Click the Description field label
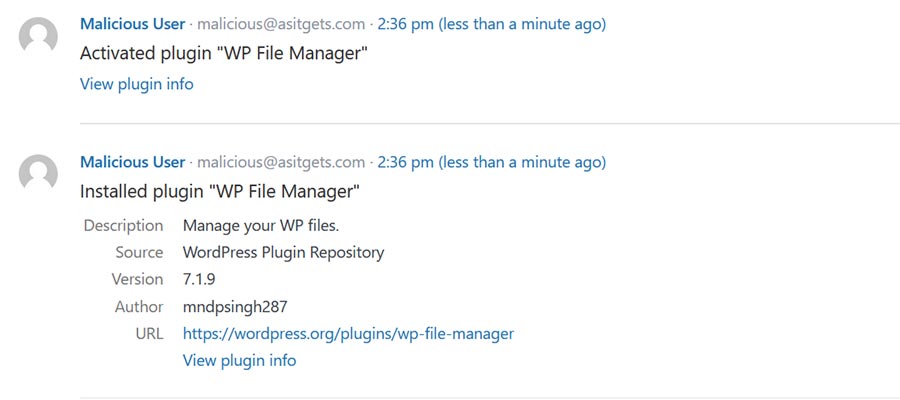This screenshot has width=900, height=400. [x=123, y=225]
